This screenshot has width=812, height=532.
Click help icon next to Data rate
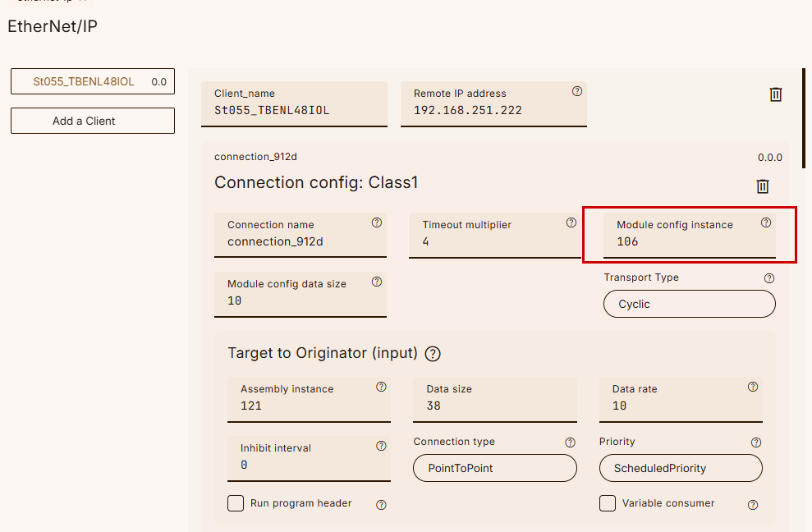[753, 387]
